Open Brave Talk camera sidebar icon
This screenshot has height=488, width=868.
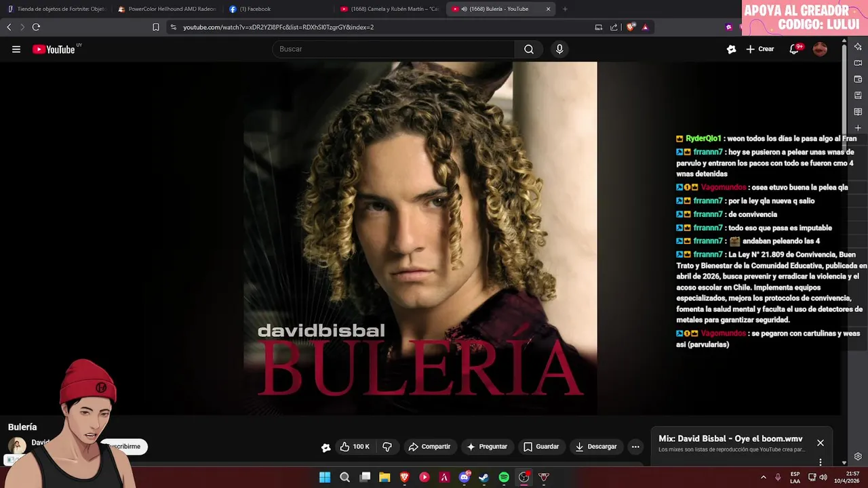(858, 62)
